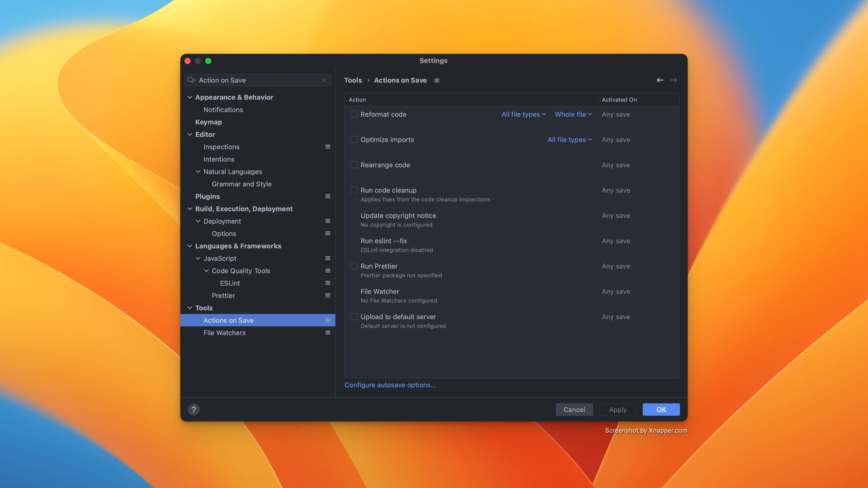Viewport: 868px width, 488px height.
Task: Click project-settings icon on Actions on Save row
Action: coord(328,320)
